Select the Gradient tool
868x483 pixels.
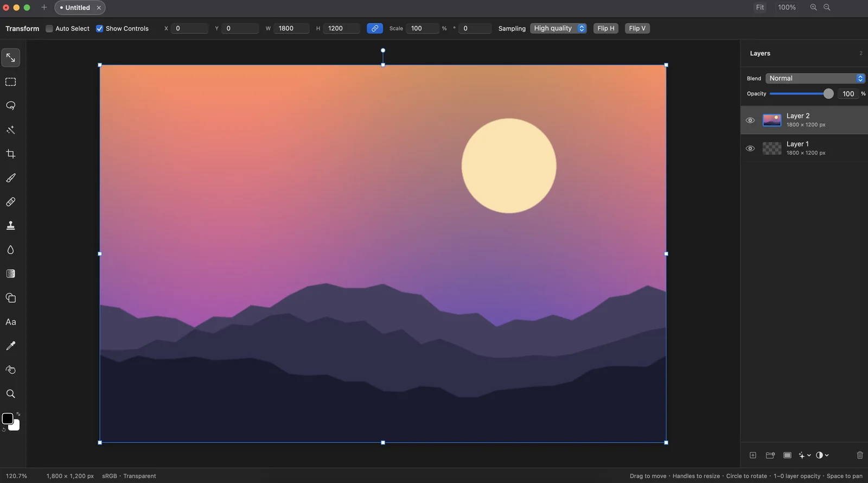[11, 274]
